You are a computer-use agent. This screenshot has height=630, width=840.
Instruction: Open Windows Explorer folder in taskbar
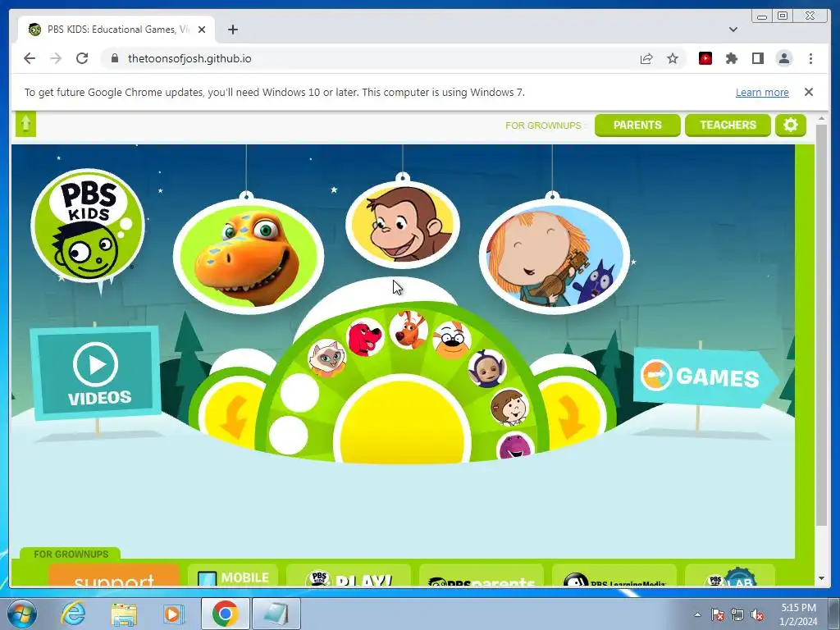(x=124, y=614)
